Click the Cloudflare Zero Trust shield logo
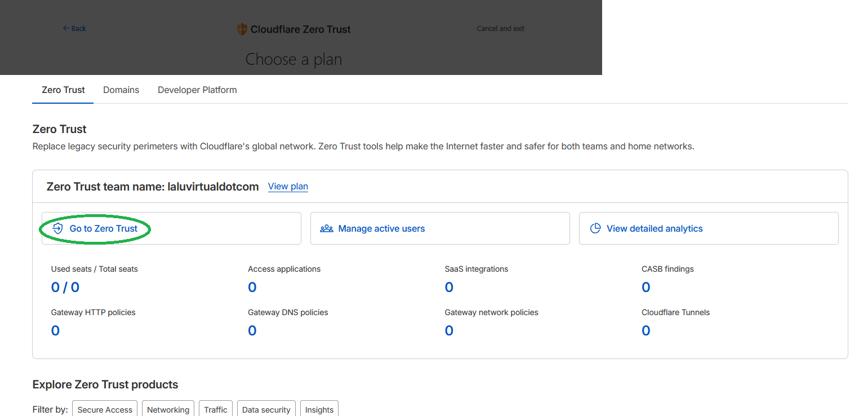This screenshot has width=868, height=416. (242, 29)
